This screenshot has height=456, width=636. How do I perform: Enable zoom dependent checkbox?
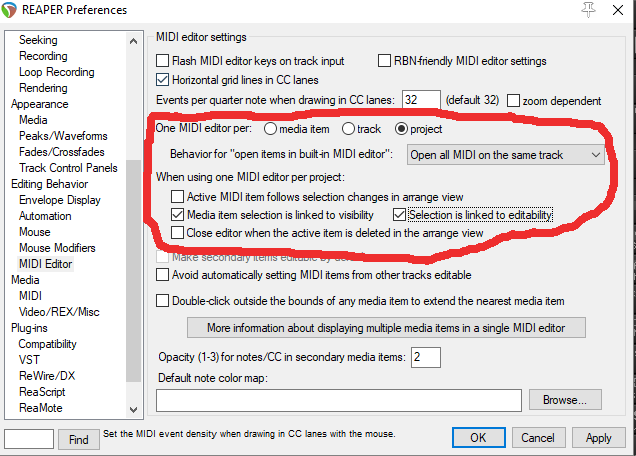pos(513,100)
